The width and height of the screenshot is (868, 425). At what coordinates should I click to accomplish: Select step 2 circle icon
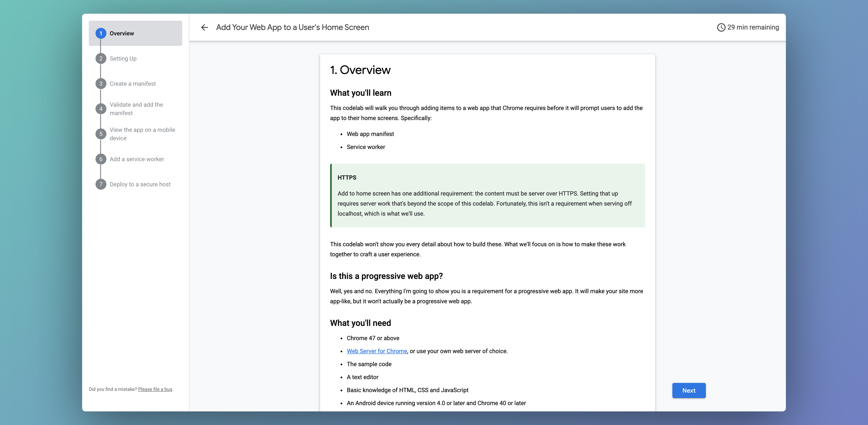pos(101,59)
